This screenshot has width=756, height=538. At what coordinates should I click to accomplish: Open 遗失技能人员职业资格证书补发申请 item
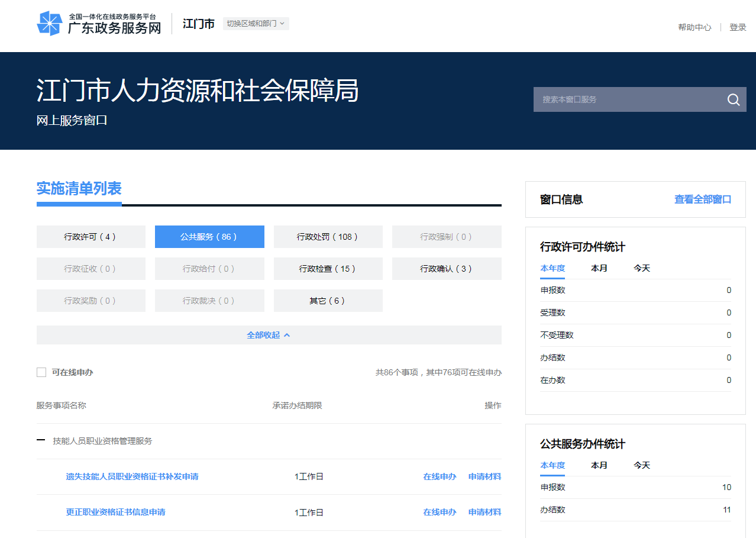pyautogui.click(x=132, y=476)
